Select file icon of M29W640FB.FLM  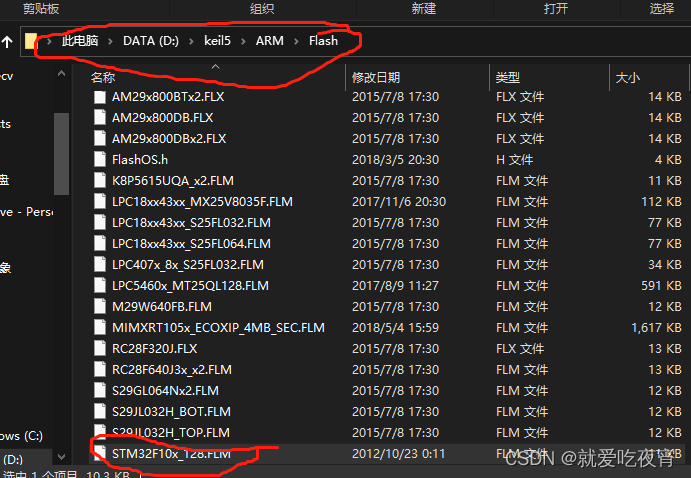tap(100, 307)
